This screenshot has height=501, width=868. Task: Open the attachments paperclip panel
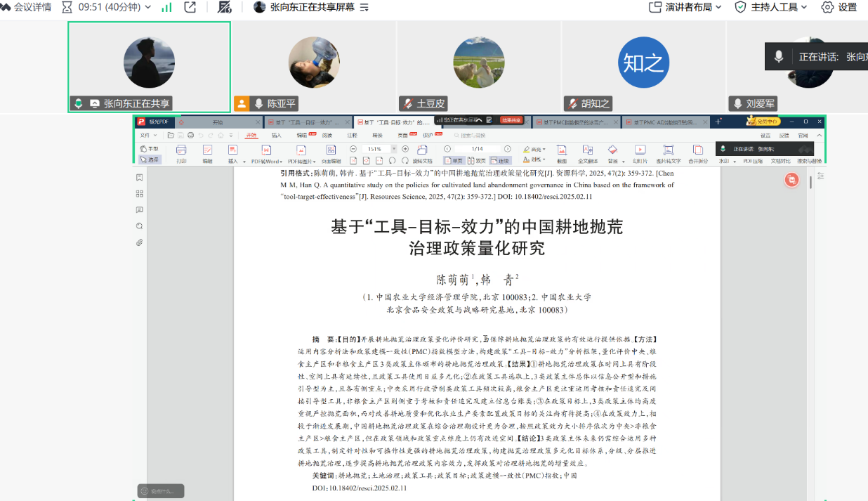(x=140, y=242)
